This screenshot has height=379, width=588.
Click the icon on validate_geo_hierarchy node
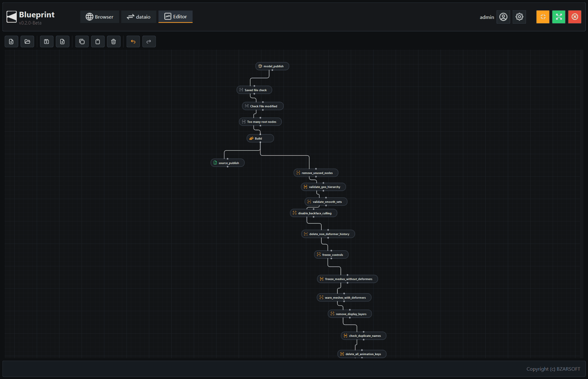click(305, 187)
